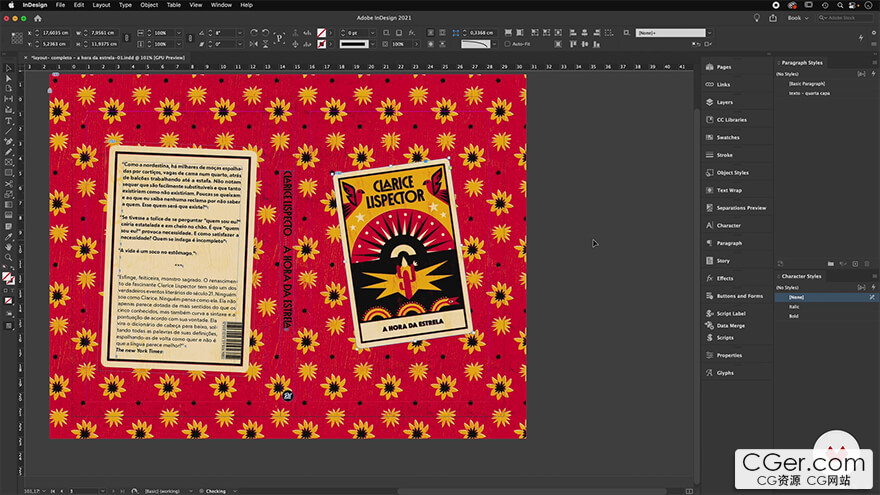
Task: Click the lightbulb Discover icon
Action: pyautogui.click(x=757, y=18)
